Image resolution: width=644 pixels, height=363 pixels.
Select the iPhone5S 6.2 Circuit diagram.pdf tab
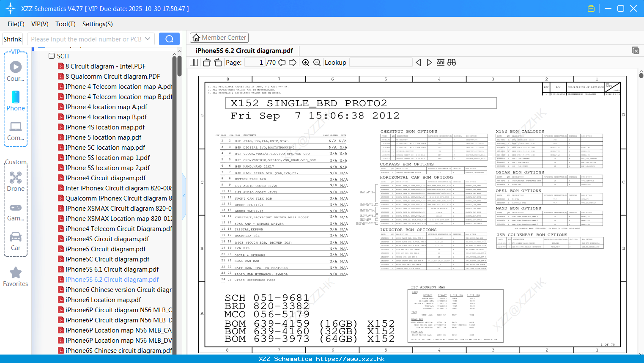point(244,51)
